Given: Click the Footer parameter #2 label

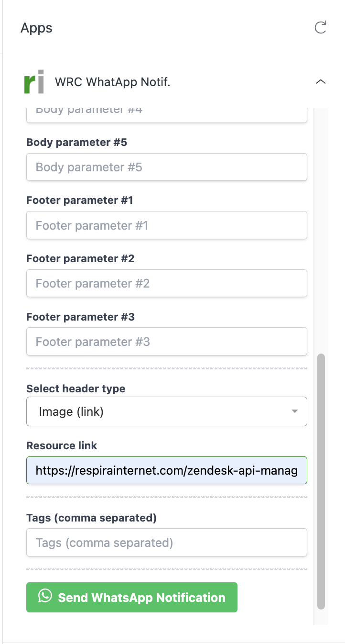Looking at the screenshot, I should (x=80, y=258).
